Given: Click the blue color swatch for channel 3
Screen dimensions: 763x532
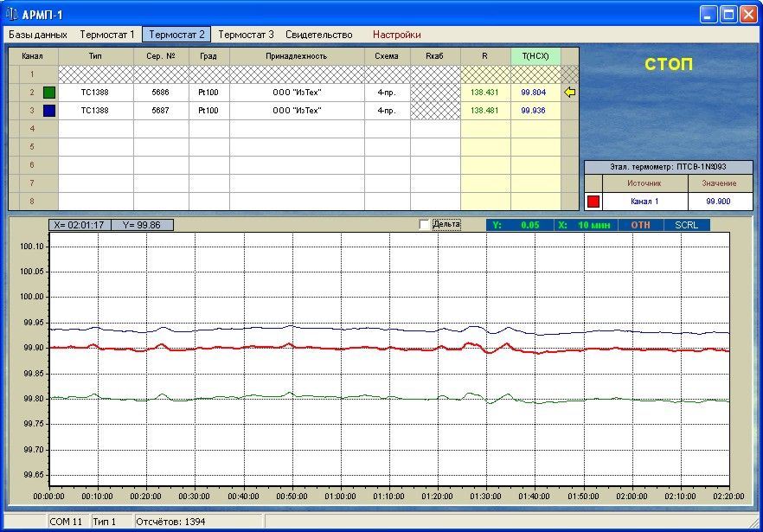Looking at the screenshot, I should (49, 111).
